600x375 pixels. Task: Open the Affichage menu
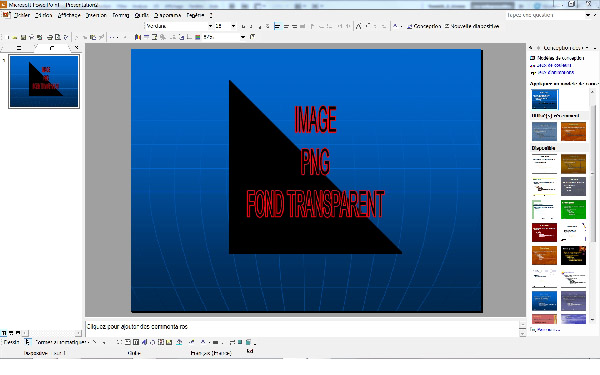(x=69, y=15)
